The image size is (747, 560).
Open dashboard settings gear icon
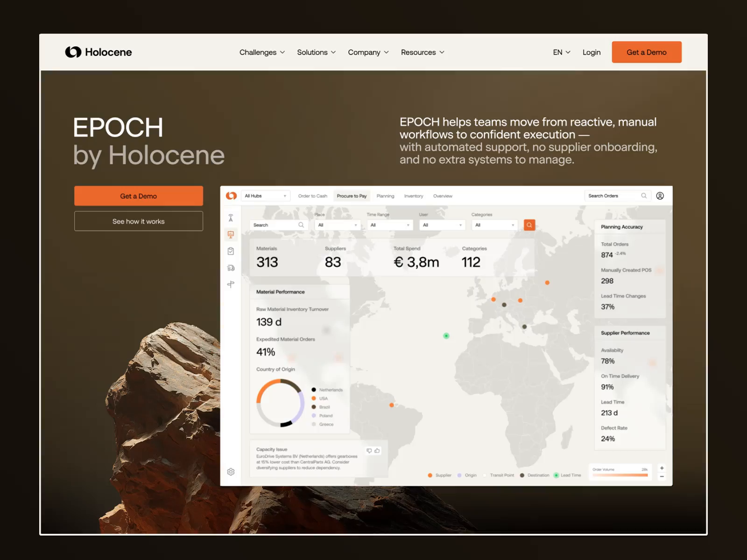[231, 472]
